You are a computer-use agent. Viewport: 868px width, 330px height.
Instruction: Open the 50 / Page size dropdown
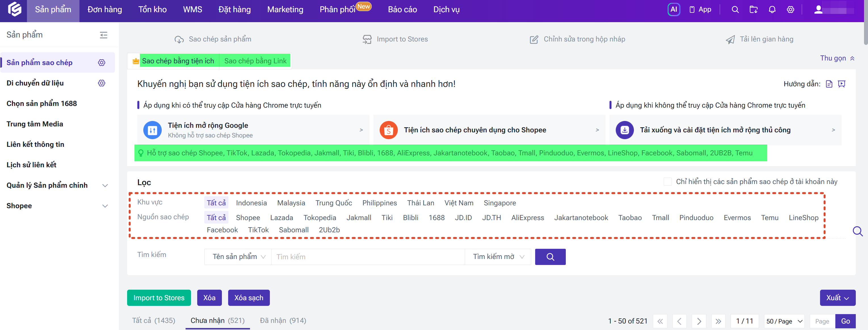784,321
